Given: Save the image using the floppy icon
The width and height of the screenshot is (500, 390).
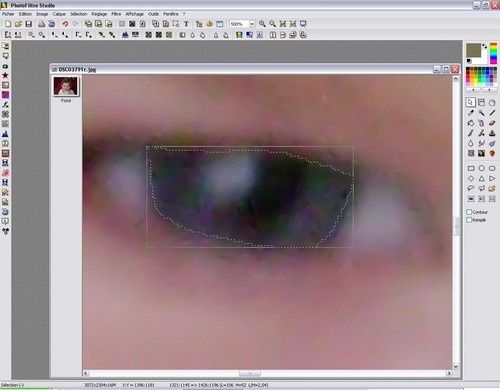Looking at the screenshot, I should click(29, 24).
